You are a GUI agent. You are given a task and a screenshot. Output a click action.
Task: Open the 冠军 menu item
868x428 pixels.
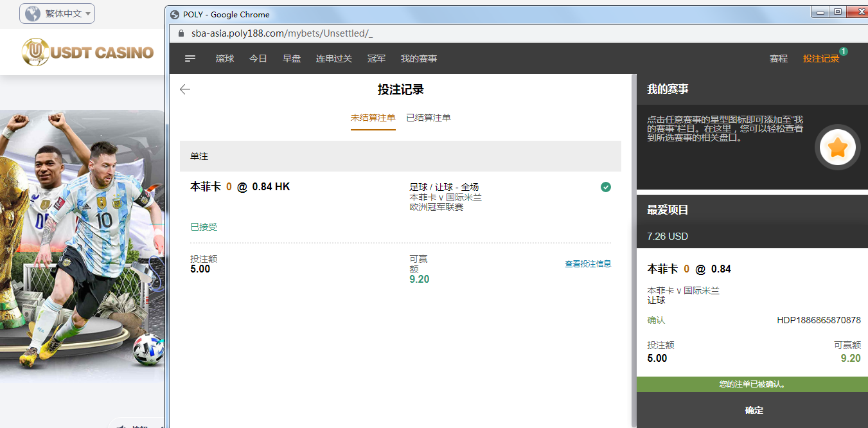click(376, 58)
